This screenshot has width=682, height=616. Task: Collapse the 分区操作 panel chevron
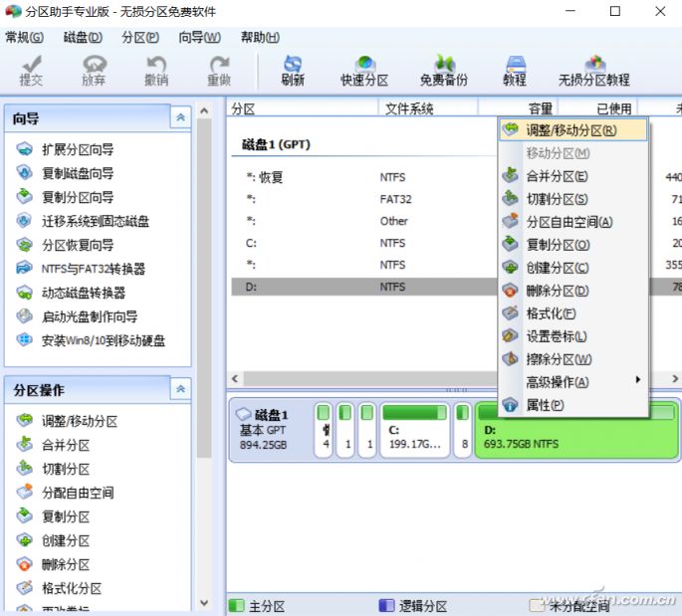tap(180, 389)
